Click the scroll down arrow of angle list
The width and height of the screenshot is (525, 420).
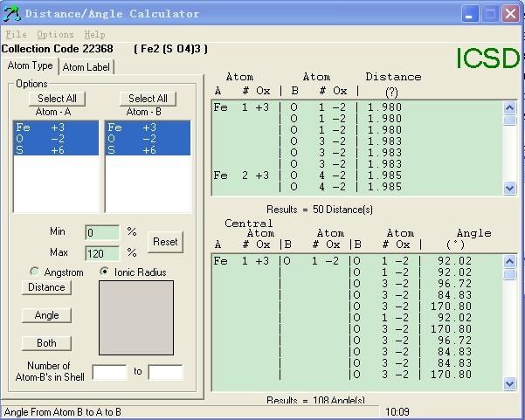509,383
